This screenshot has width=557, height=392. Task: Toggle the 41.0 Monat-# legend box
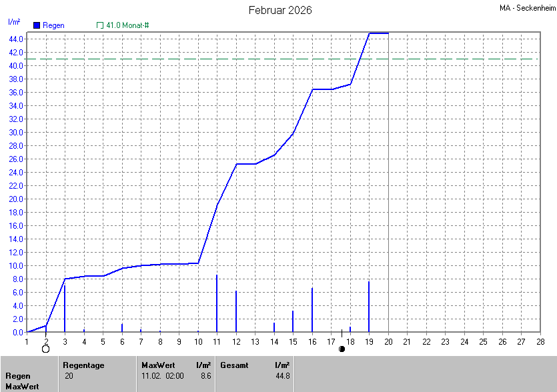point(100,25)
